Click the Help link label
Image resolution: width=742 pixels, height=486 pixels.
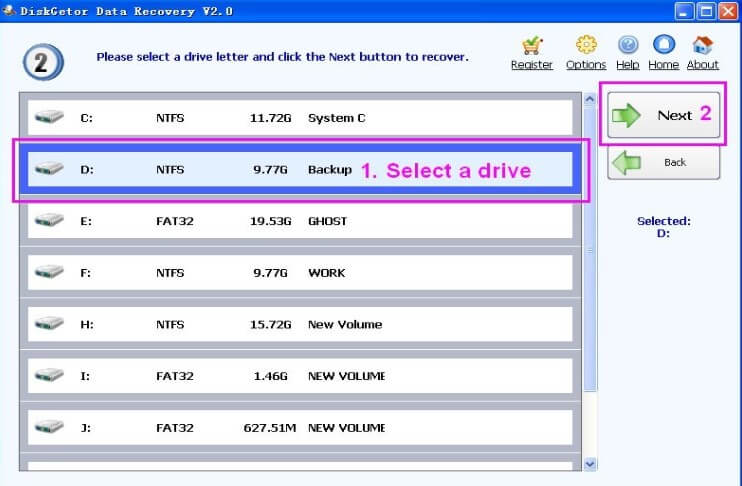[x=628, y=64]
